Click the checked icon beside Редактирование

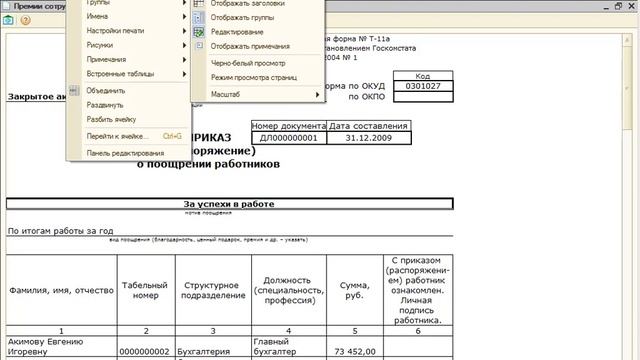[199, 32]
